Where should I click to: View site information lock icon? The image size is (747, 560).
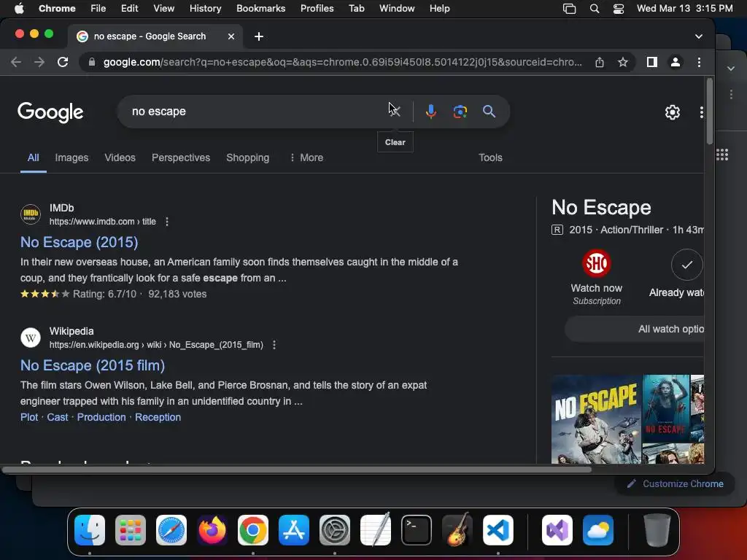click(91, 62)
